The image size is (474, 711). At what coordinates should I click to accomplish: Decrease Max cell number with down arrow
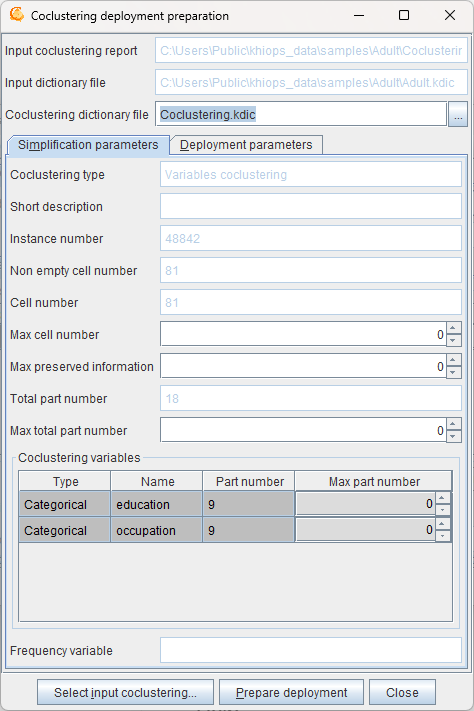(454, 340)
